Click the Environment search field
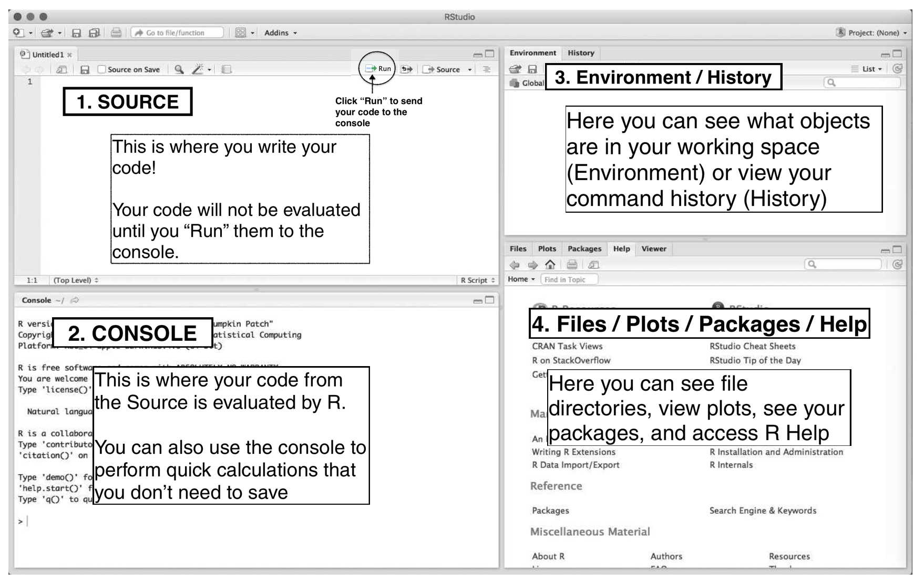Screen dimensions: 924x583 pyautogui.click(x=862, y=82)
